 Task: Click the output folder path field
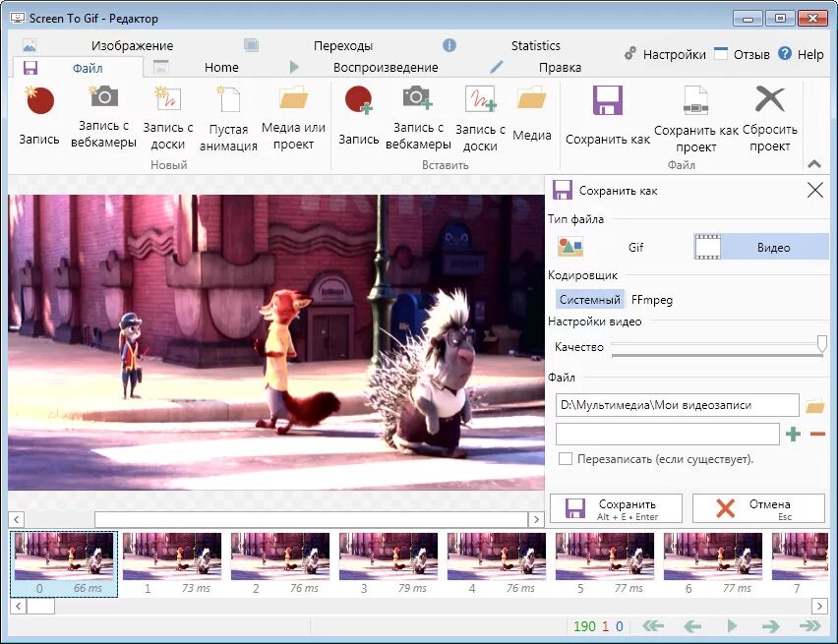pos(677,404)
